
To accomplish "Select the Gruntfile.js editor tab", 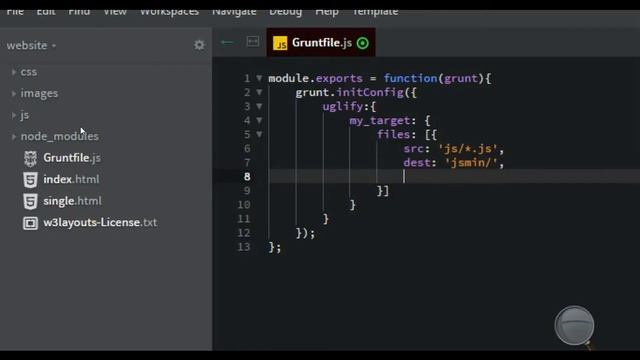I will [x=321, y=42].
